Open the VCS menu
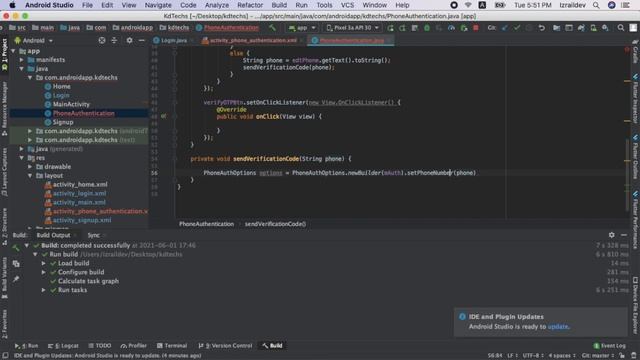Screen dimensions: 640x360 [347, 5]
